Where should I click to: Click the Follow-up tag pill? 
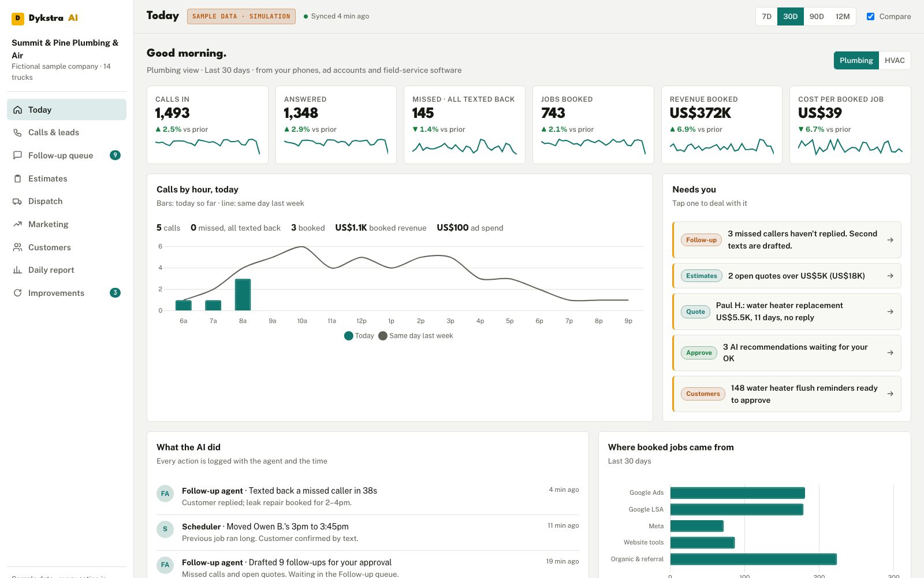coord(701,240)
